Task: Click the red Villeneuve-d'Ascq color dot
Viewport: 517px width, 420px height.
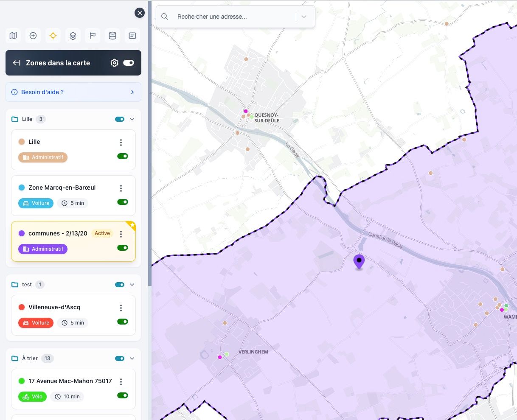Action: (22, 307)
